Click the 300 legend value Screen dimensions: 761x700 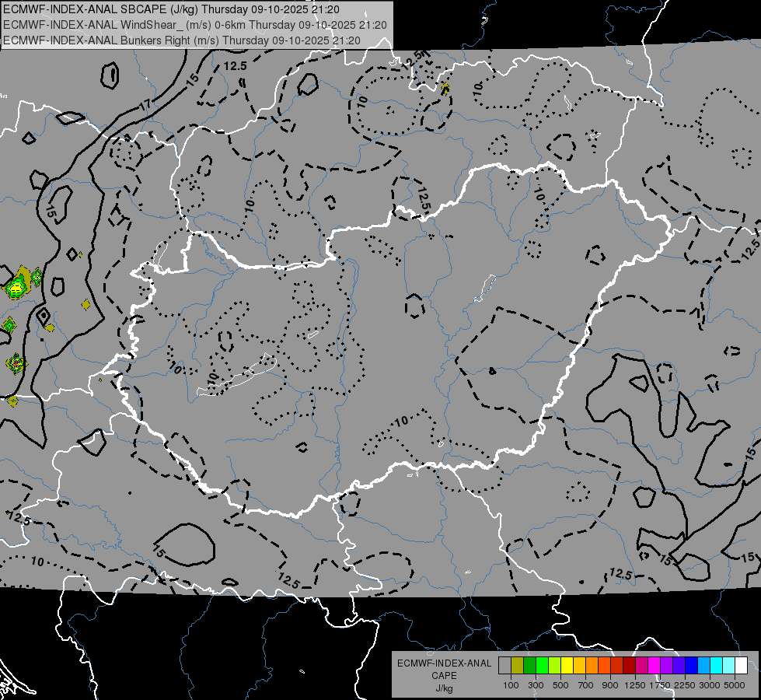536,685
